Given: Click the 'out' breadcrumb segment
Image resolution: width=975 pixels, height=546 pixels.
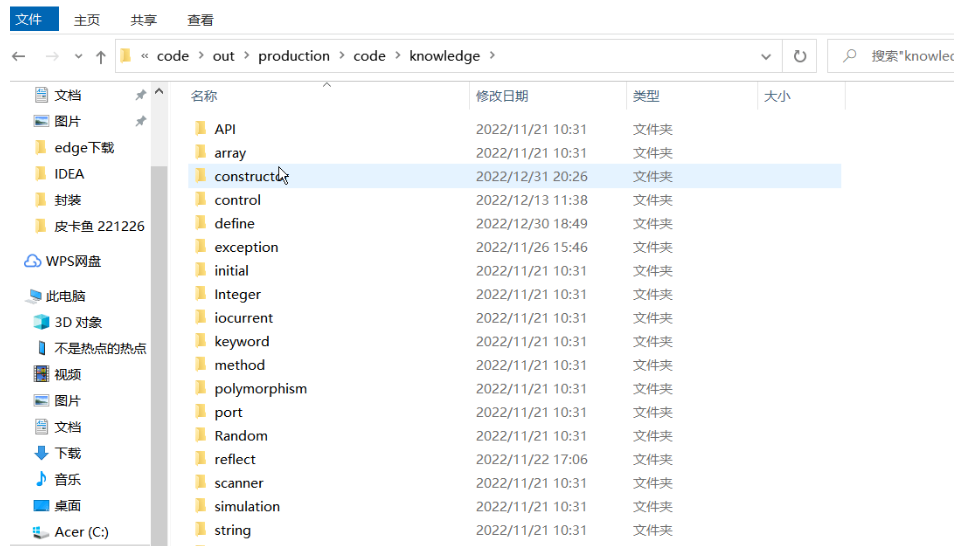Looking at the screenshot, I should tap(223, 56).
